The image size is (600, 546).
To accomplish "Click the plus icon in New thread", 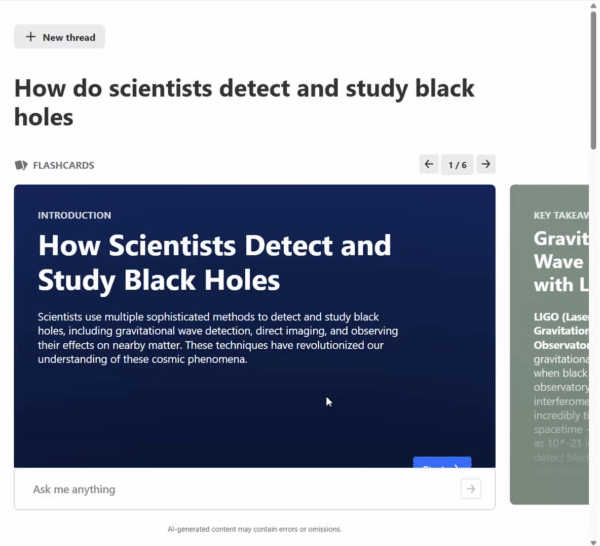I will click(31, 37).
